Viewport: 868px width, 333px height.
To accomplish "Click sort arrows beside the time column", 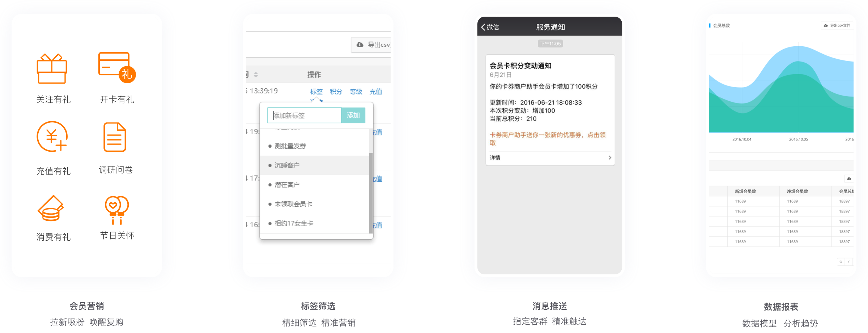I will click(256, 75).
